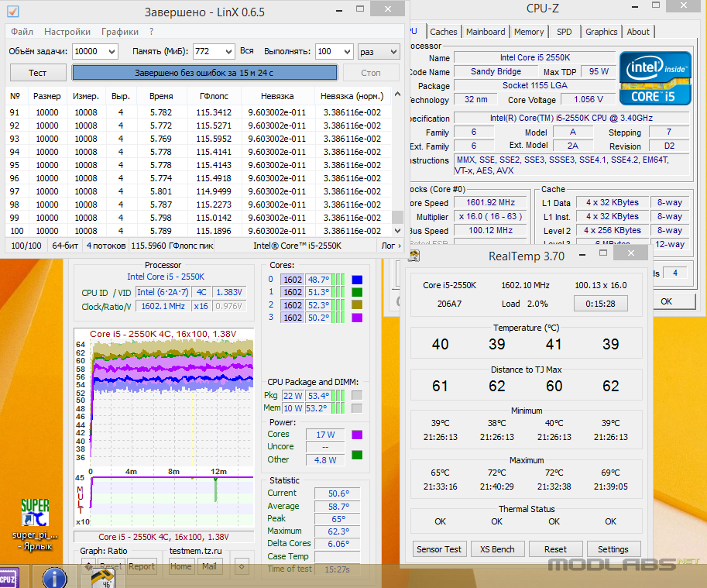Click the down arrow of the results scrollbar
707x588 pixels.
(x=397, y=230)
